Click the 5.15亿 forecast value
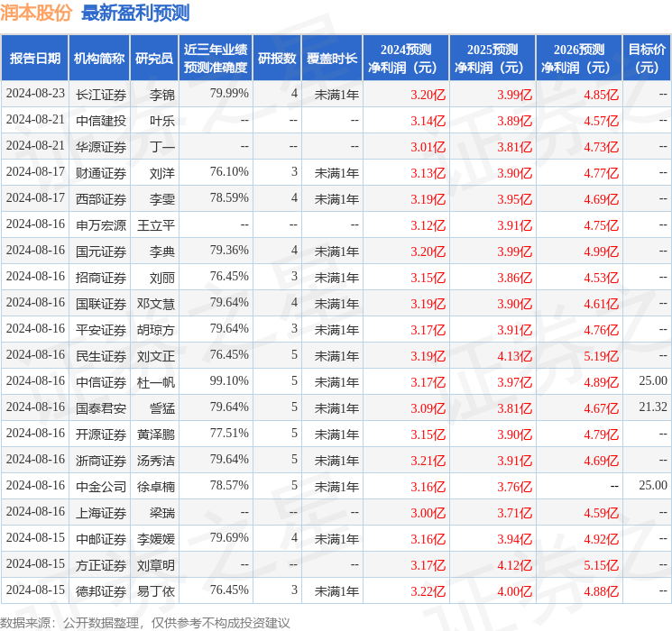This screenshot has width=672, height=631. click(601, 565)
